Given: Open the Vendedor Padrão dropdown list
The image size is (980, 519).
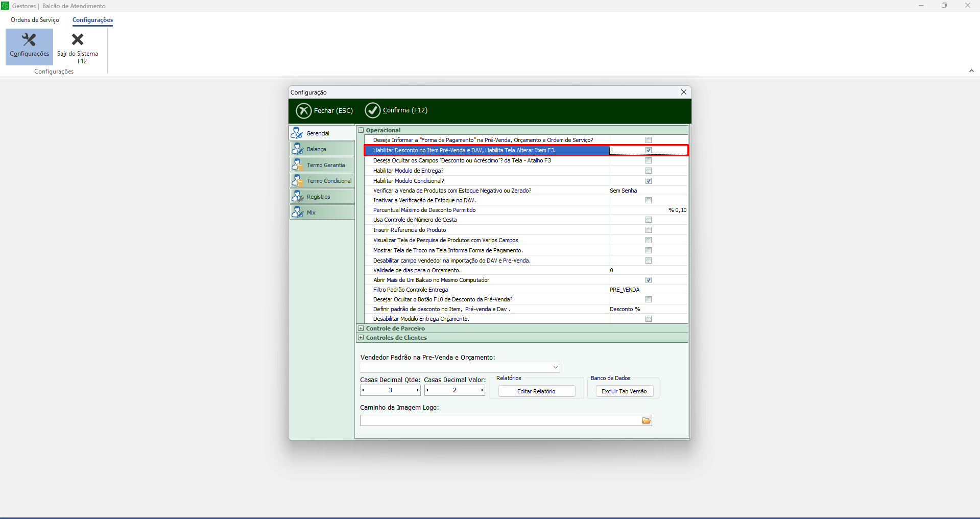Looking at the screenshot, I should pos(555,367).
